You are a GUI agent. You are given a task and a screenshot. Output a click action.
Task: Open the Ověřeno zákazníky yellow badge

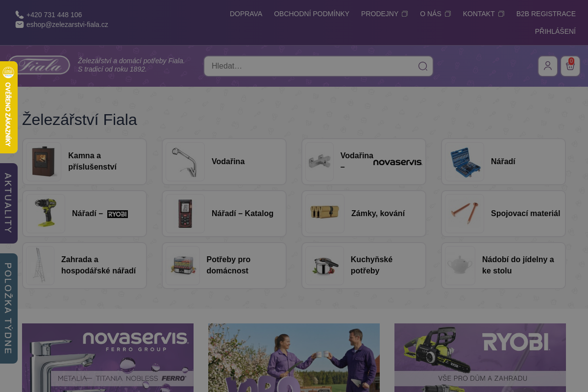(8, 107)
